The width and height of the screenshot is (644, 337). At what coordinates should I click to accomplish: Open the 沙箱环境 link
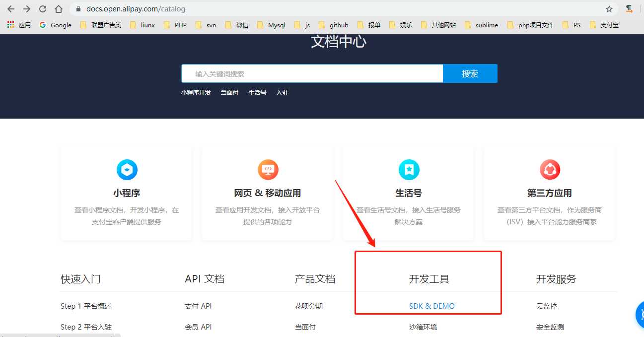[x=423, y=327]
